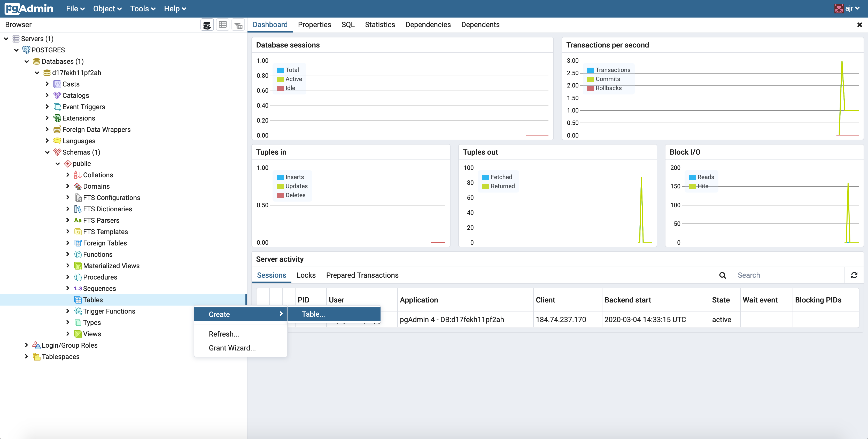Click the user avatar icon for ajr

pyautogui.click(x=839, y=9)
